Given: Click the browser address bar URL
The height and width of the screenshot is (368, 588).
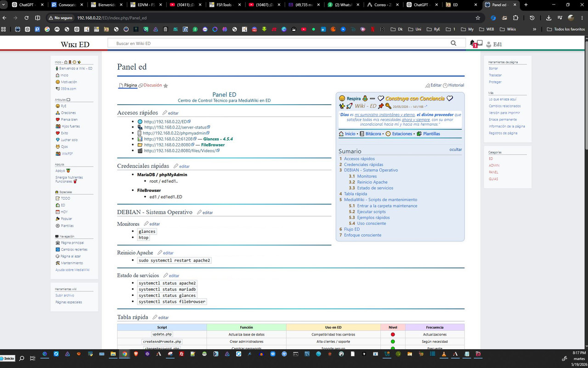Looking at the screenshot, I should pos(112,18).
